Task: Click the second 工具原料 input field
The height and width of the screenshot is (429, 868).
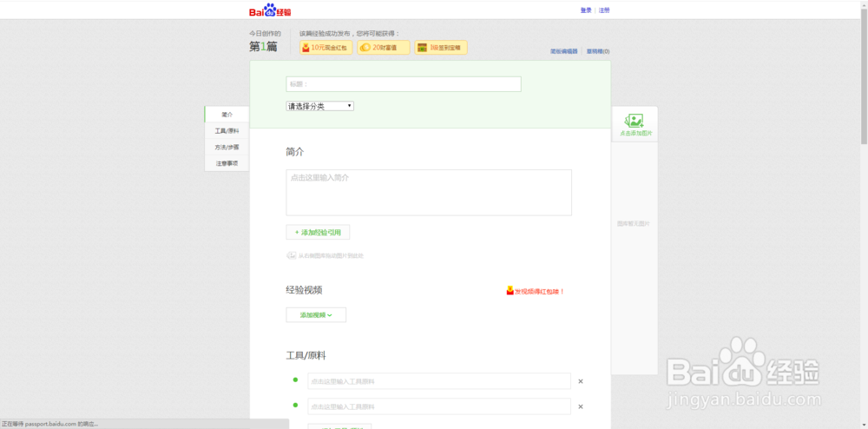Action: pyautogui.click(x=439, y=406)
